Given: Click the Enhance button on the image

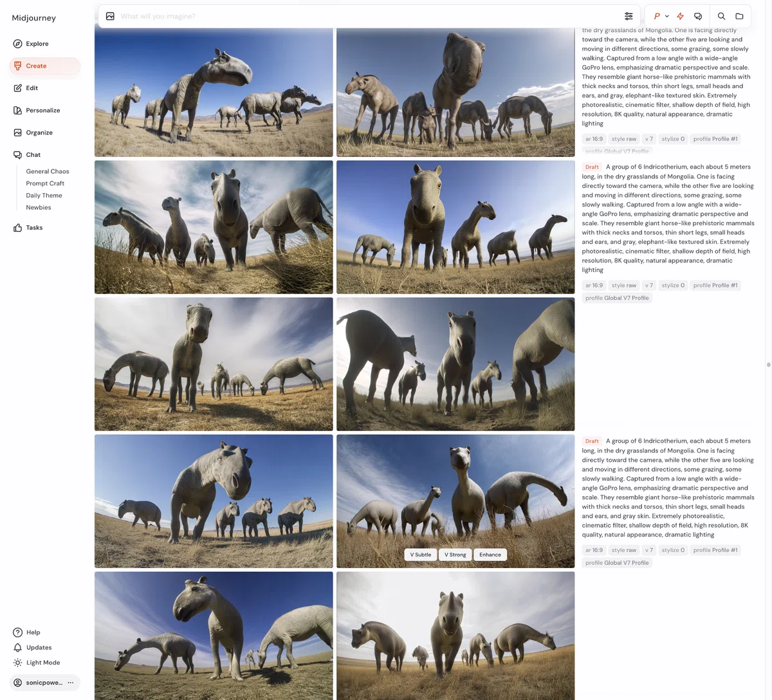Looking at the screenshot, I should click(490, 555).
